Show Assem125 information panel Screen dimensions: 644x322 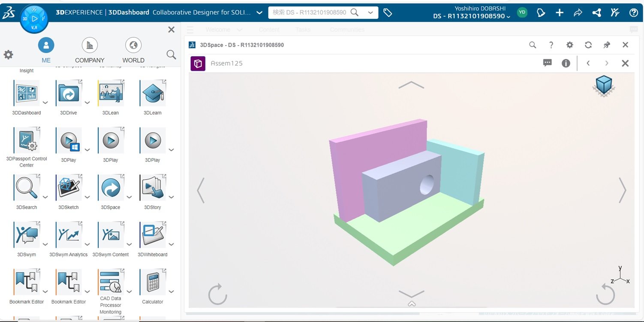(x=566, y=63)
